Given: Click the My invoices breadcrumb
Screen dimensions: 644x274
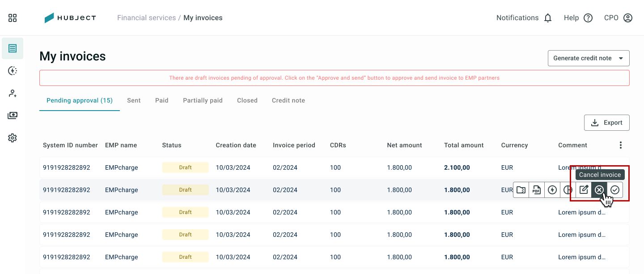Looking at the screenshot, I should pyautogui.click(x=203, y=18).
